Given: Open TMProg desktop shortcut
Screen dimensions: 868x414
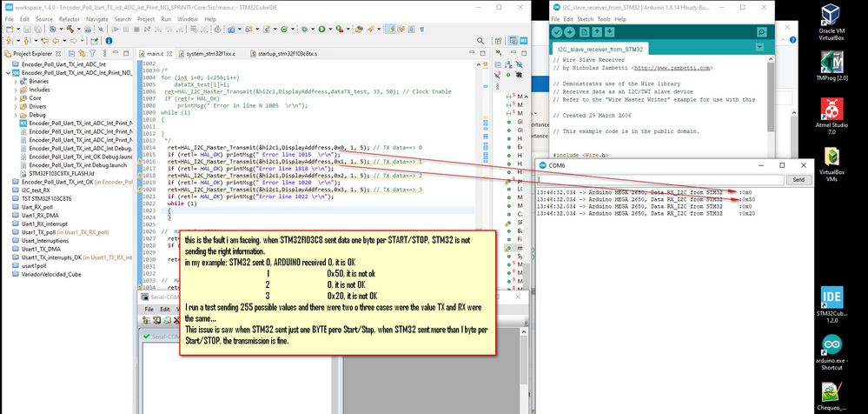Looking at the screenshot, I should [x=832, y=66].
